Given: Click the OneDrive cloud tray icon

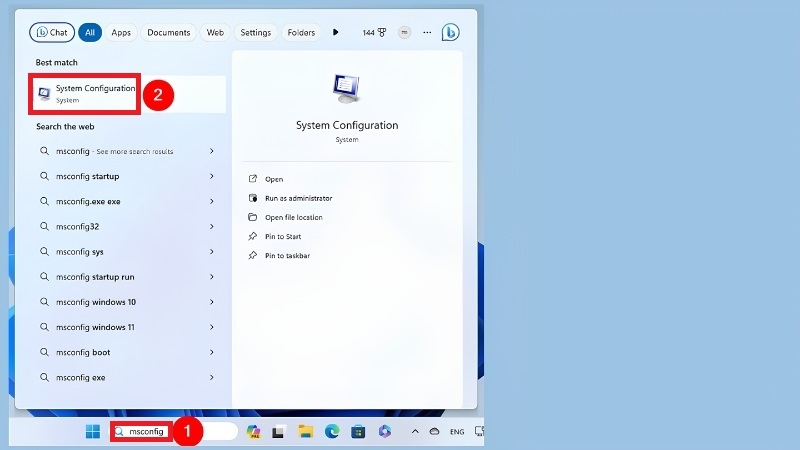Looking at the screenshot, I should 434,432.
